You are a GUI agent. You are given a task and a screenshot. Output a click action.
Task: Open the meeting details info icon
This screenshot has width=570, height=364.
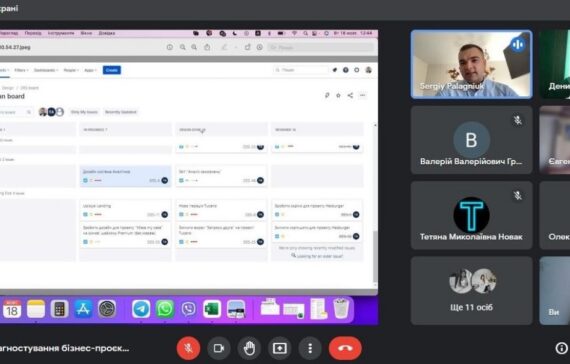tap(562, 348)
